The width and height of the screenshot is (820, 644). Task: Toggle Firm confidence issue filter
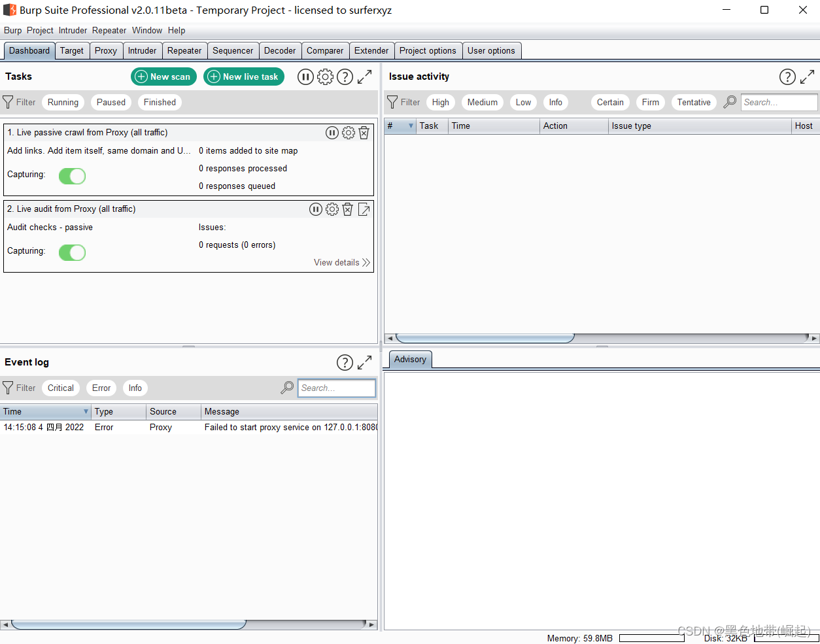(651, 102)
